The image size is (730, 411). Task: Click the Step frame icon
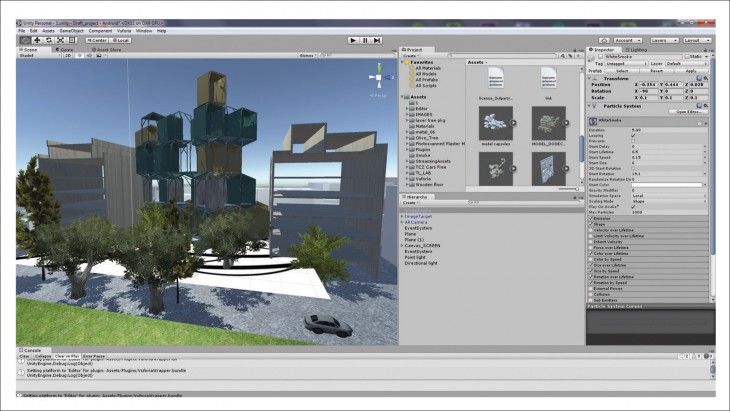(377, 40)
